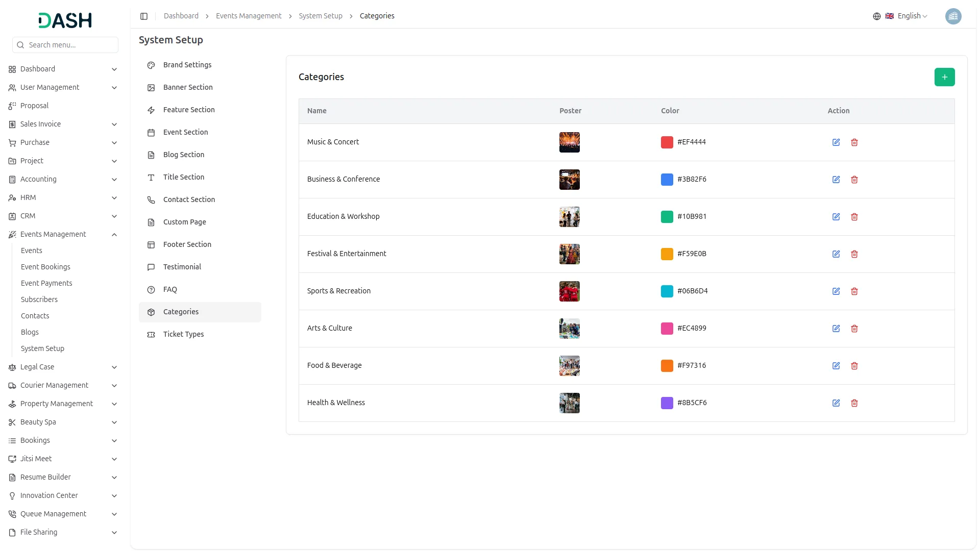Image resolution: width=980 pixels, height=551 pixels.
Task: Click trash icon for Arts & Culture
Action: pos(854,329)
